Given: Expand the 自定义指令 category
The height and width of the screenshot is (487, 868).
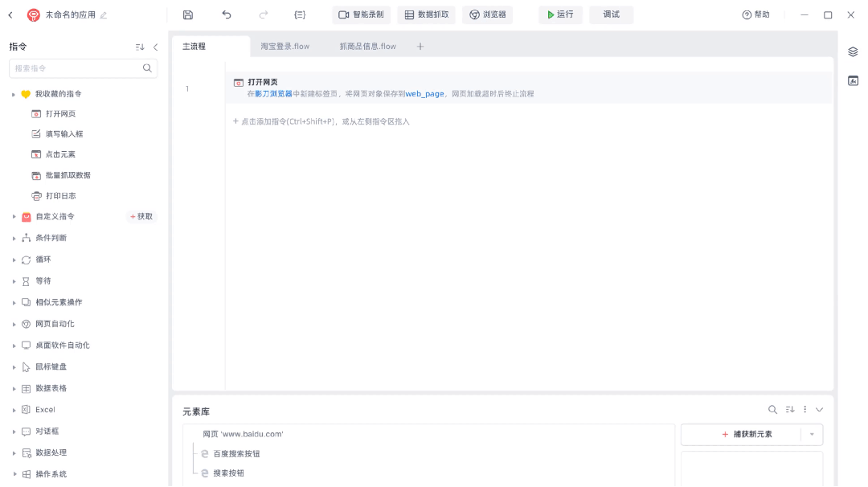Looking at the screenshot, I should (14, 217).
